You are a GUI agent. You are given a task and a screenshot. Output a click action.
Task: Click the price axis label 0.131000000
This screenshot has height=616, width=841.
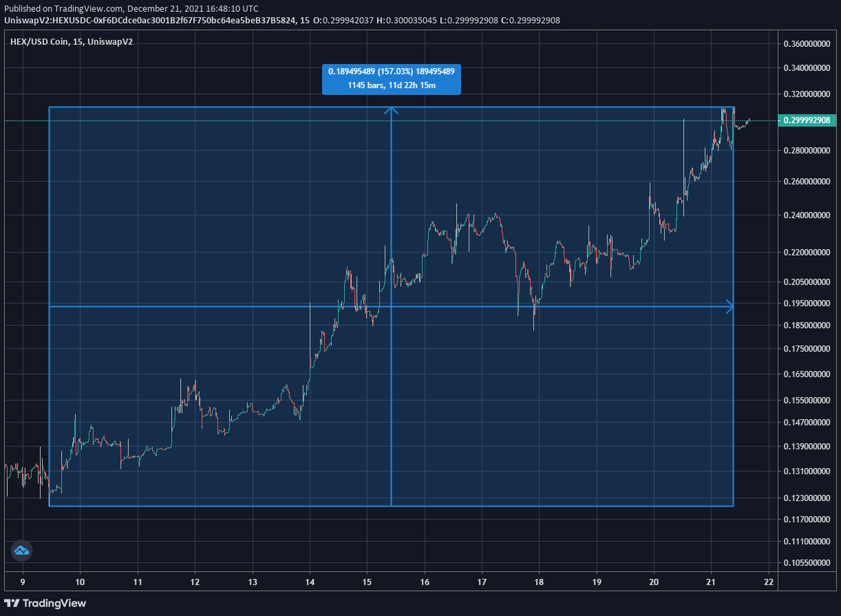(807, 472)
